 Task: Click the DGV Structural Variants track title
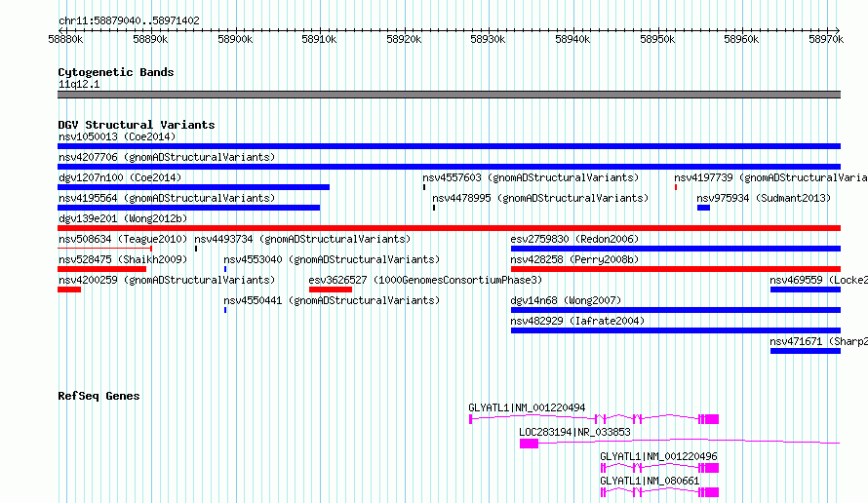pyautogui.click(x=137, y=125)
